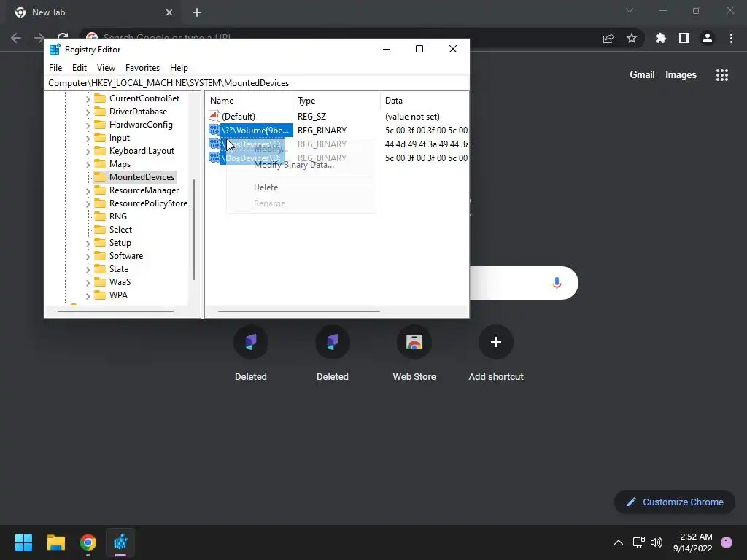The width and height of the screenshot is (747, 560).
Task: Open the File menu in Registry Editor
Action: point(55,68)
